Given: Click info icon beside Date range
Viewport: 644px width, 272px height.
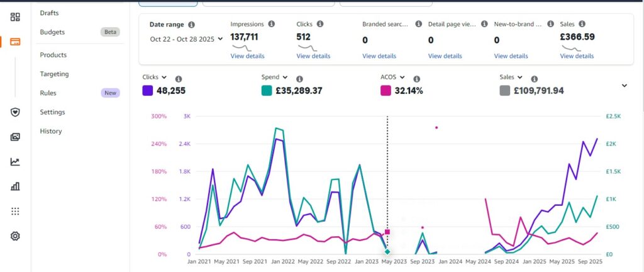Looking at the screenshot, I should [x=191, y=25].
